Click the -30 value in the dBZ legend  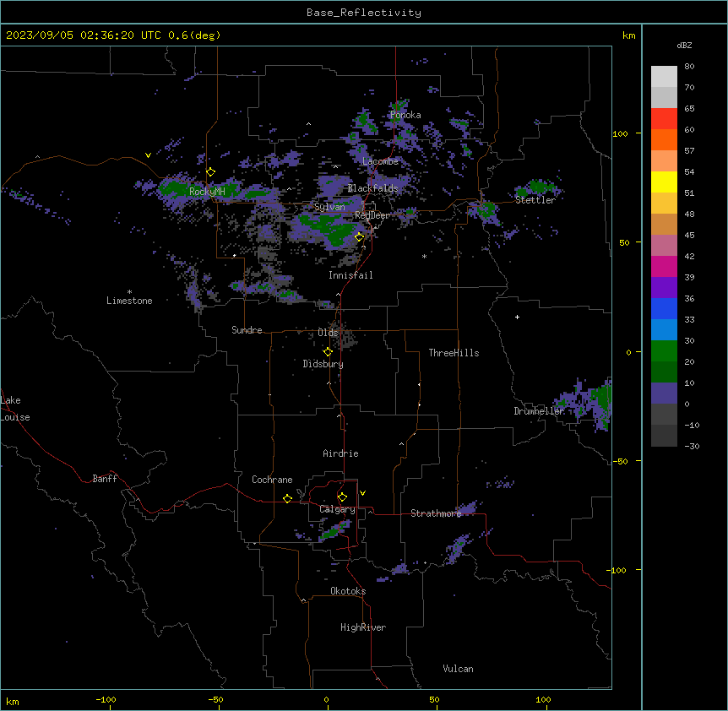pyautogui.click(x=692, y=446)
